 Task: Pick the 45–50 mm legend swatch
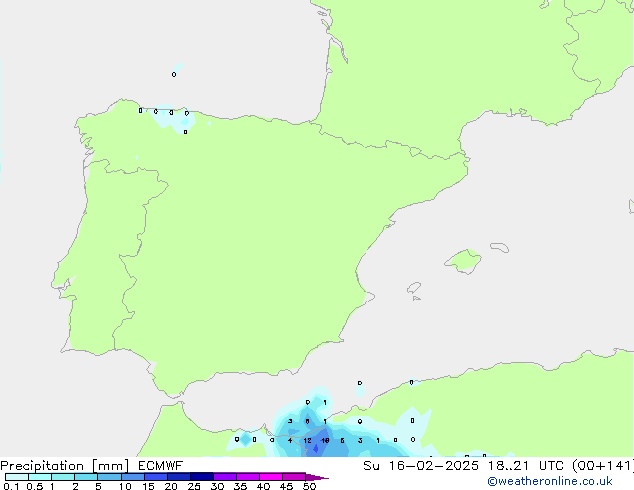[294, 477]
